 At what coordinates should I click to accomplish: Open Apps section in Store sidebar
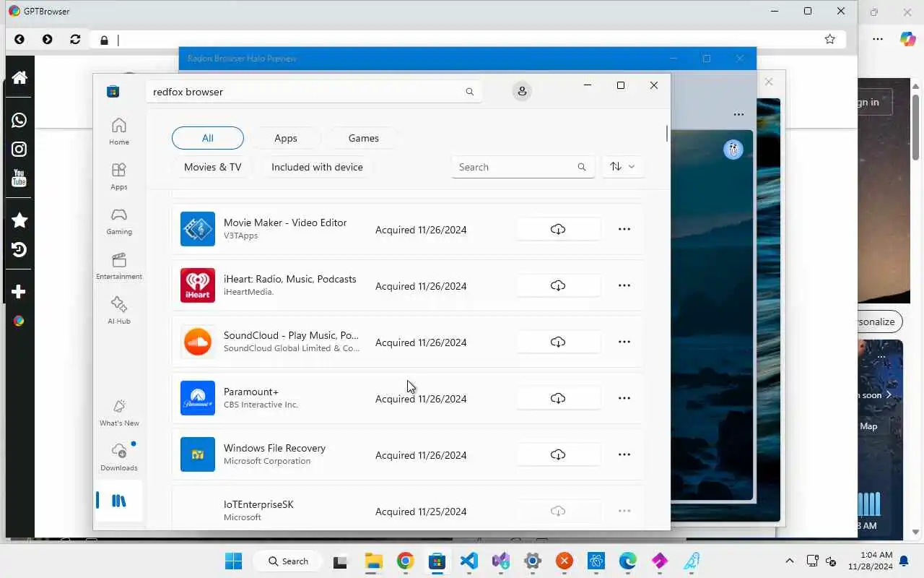pyautogui.click(x=119, y=176)
